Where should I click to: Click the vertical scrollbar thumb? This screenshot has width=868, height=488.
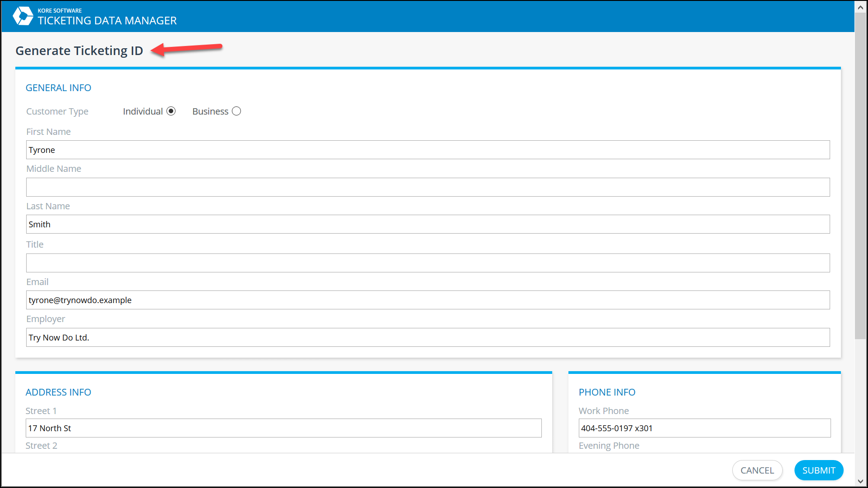click(861, 176)
